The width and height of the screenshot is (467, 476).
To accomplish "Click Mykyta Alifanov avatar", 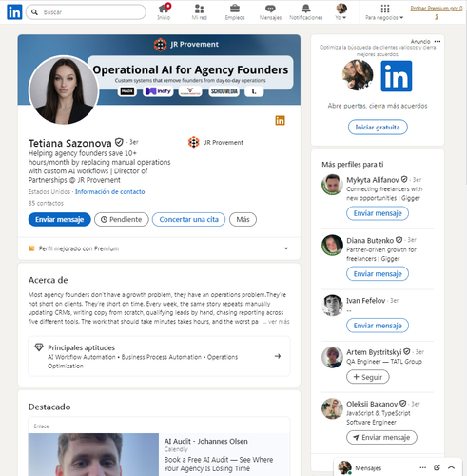I will (x=332, y=185).
